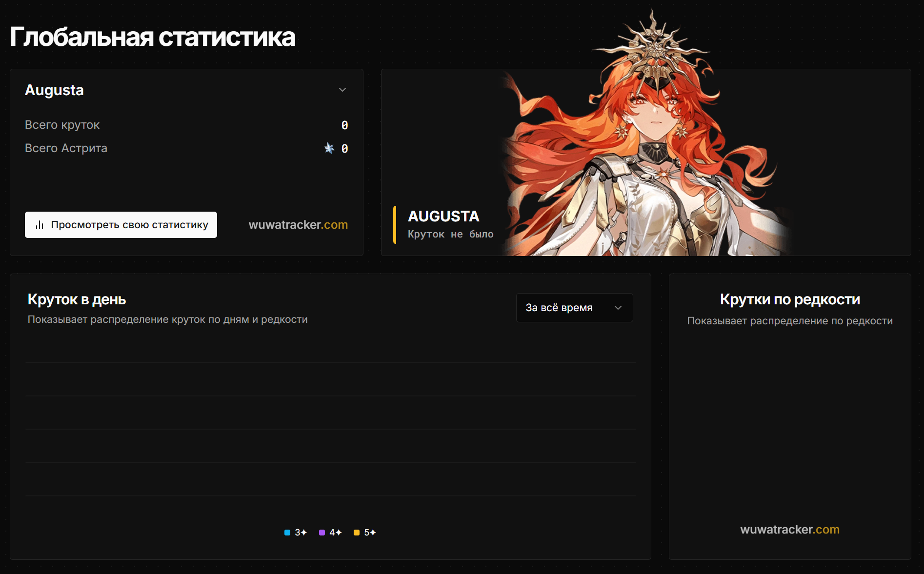Click the Astrite total value beside the star icon
Image resolution: width=924 pixels, height=574 pixels.
(344, 149)
